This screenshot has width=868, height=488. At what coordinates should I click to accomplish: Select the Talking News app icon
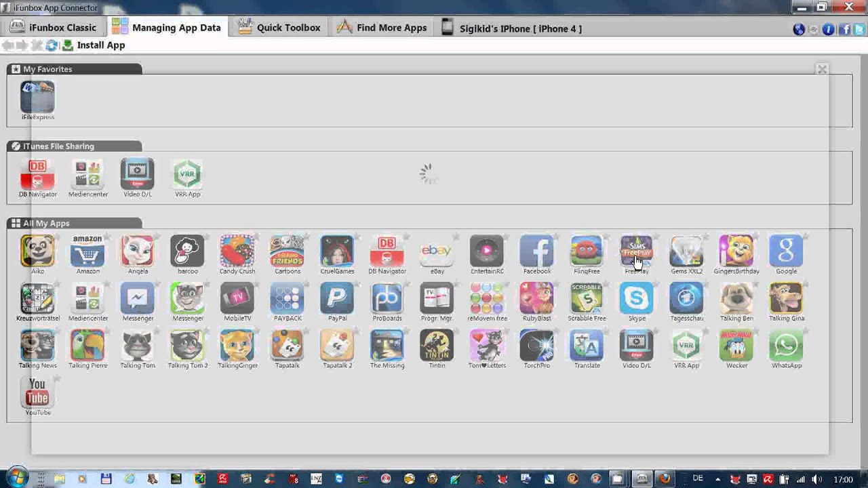point(37,346)
